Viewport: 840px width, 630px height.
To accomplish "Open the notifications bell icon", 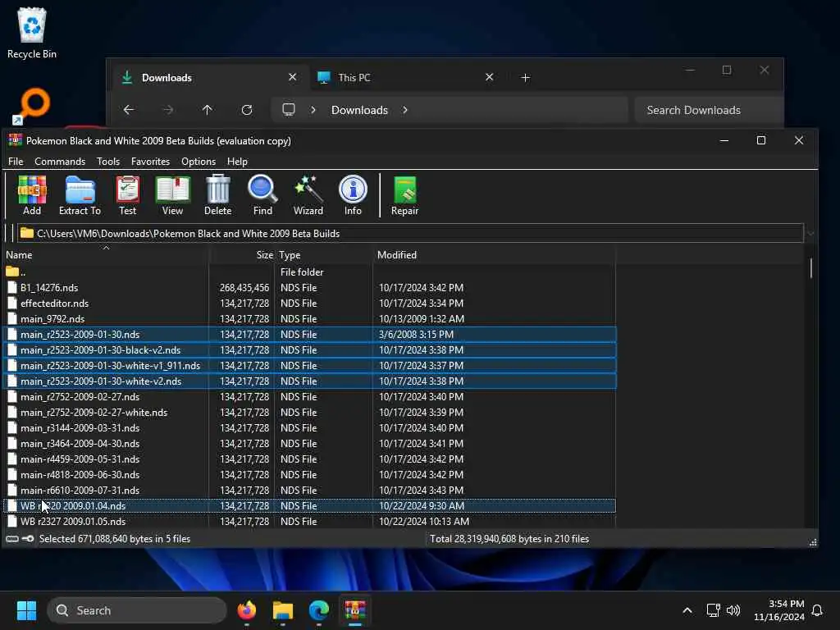I will [818, 610].
